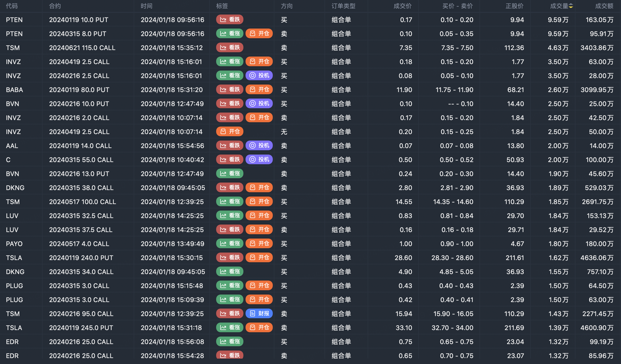Sort by 成交额 column header

coord(604,6)
